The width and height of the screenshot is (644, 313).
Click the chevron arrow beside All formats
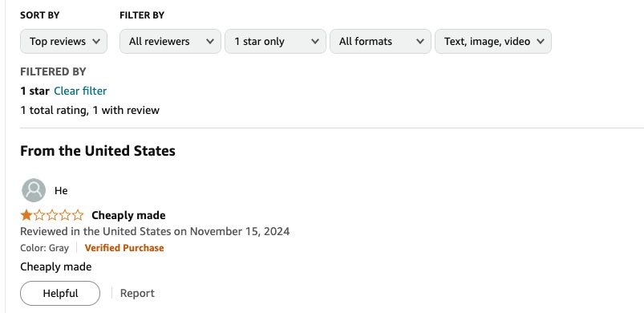coord(420,41)
